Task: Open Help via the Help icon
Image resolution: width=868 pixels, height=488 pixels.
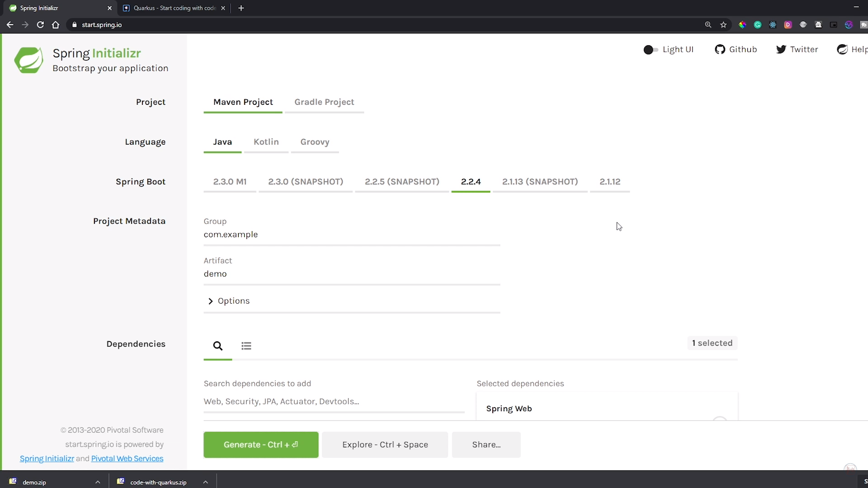Action: coord(843,49)
